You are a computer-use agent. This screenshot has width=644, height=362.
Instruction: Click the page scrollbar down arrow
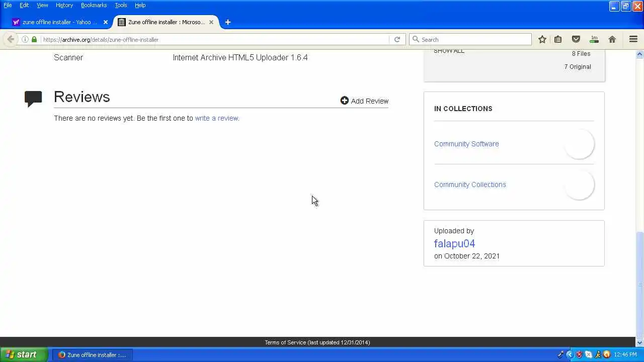tap(640, 343)
